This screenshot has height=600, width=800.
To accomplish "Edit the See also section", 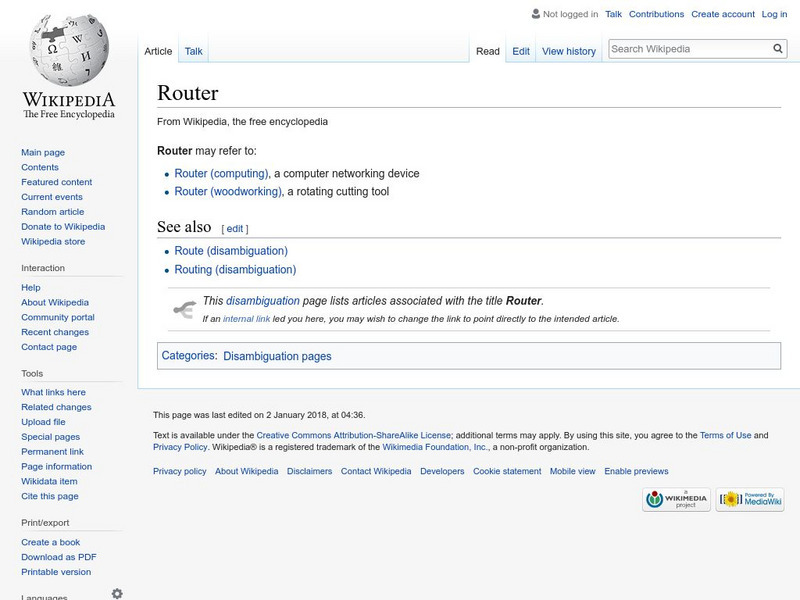I will 235,228.
